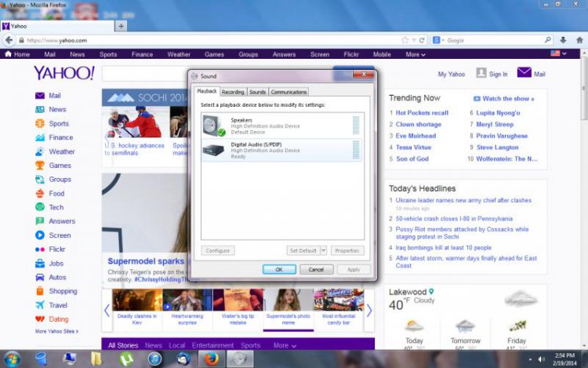Screen dimensions: 588x368
Task: Open the Answers icon in the sidebar
Action: coord(40,221)
